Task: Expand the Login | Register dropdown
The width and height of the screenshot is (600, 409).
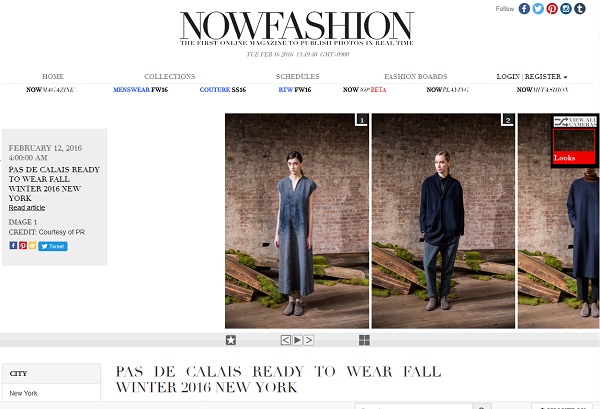Action: coord(532,77)
